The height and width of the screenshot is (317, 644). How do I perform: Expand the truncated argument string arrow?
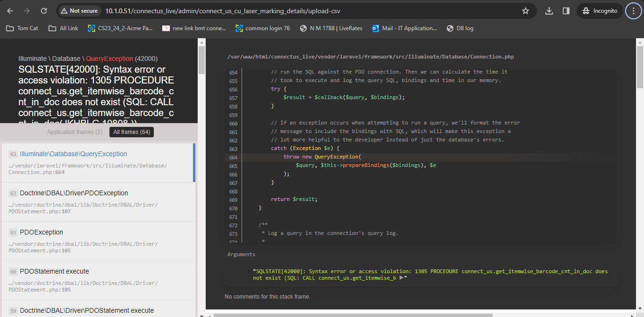(x=401, y=278)
